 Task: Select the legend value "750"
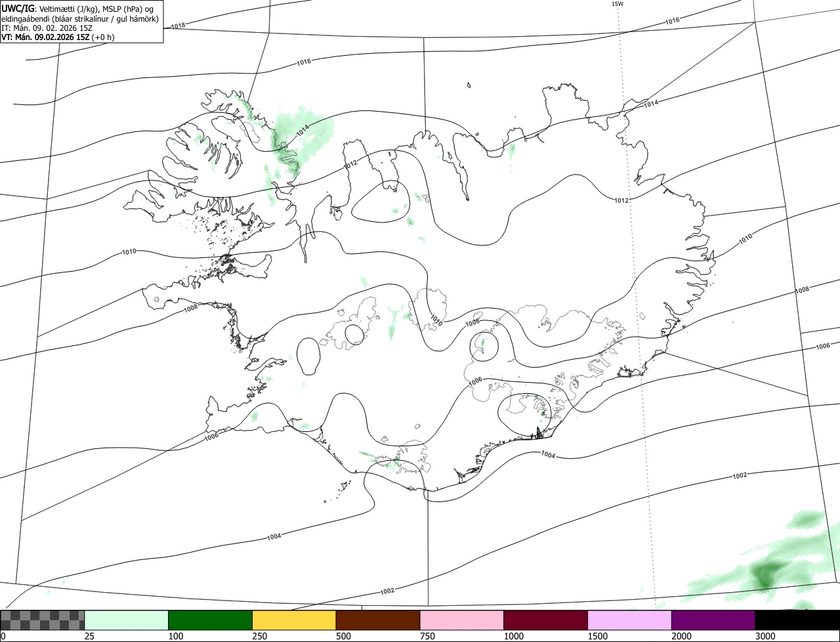(x=427, y=636)
